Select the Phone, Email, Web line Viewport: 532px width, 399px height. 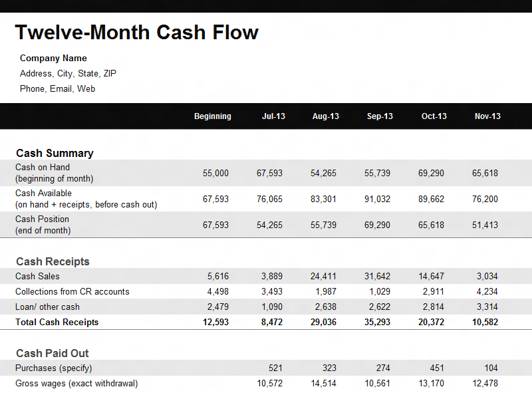pos(57,89)
